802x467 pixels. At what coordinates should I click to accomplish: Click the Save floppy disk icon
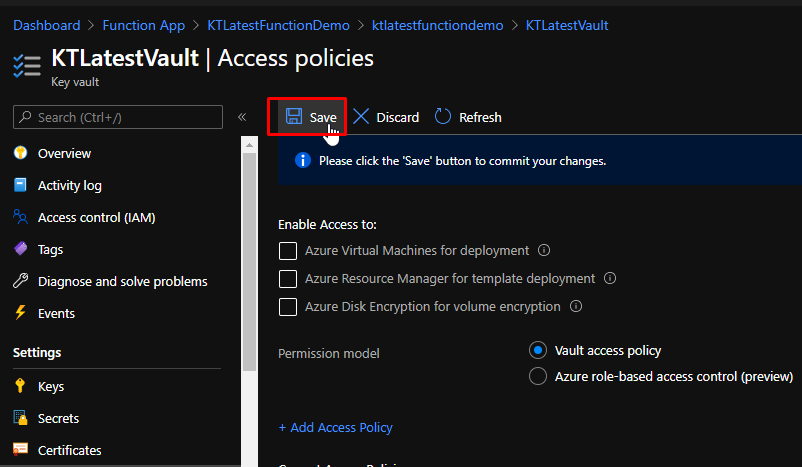(294, 116)
